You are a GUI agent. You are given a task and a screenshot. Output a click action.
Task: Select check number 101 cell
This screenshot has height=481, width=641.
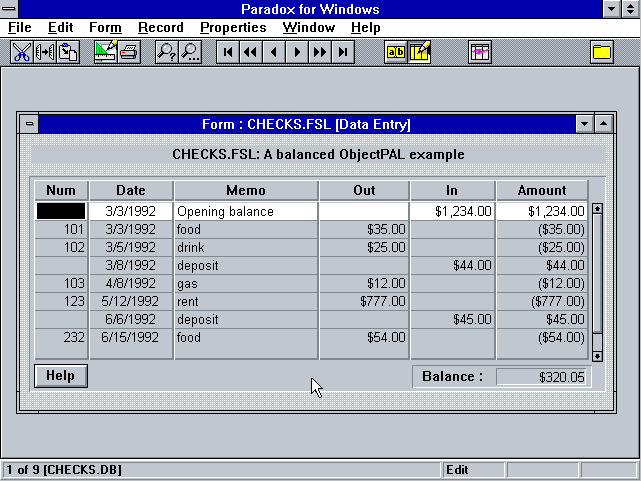[61, 229]
